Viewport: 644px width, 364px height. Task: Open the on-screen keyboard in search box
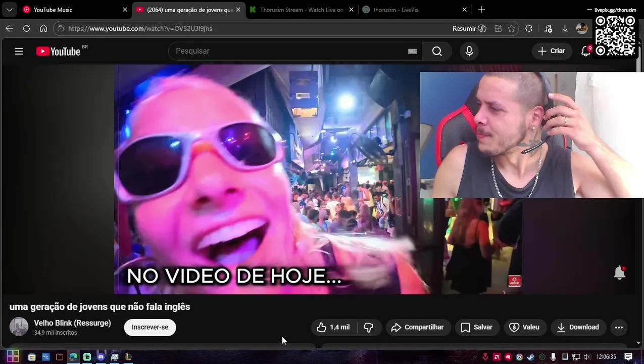(x=413, y=51)
